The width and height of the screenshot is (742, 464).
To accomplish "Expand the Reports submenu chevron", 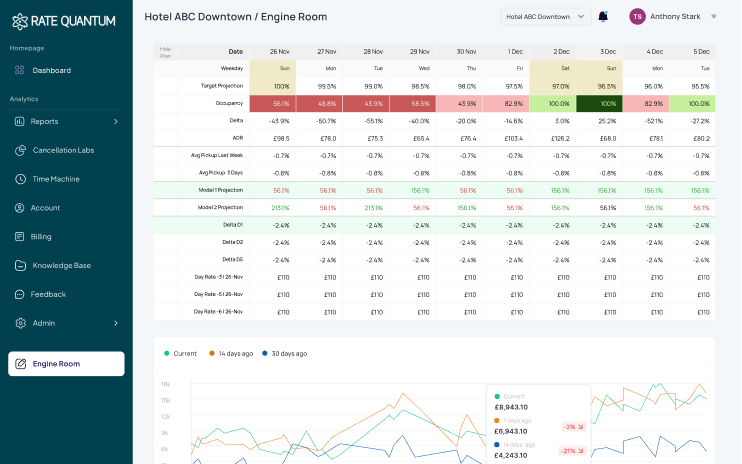I will pyautogui.click(x=116, y=121).
